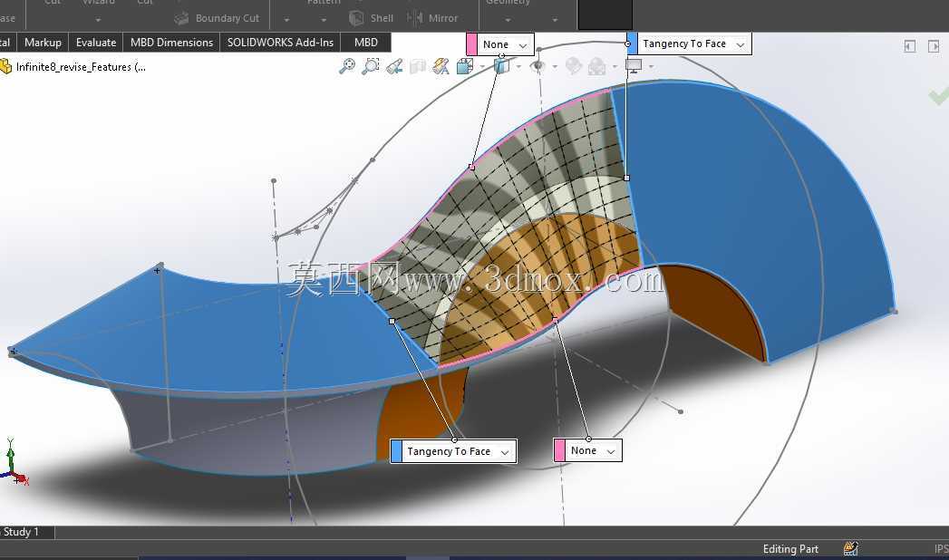Viewport: 949px width, 560px height.
Task: Select the upper-left boundary connector handle
Action: point(471,167)
